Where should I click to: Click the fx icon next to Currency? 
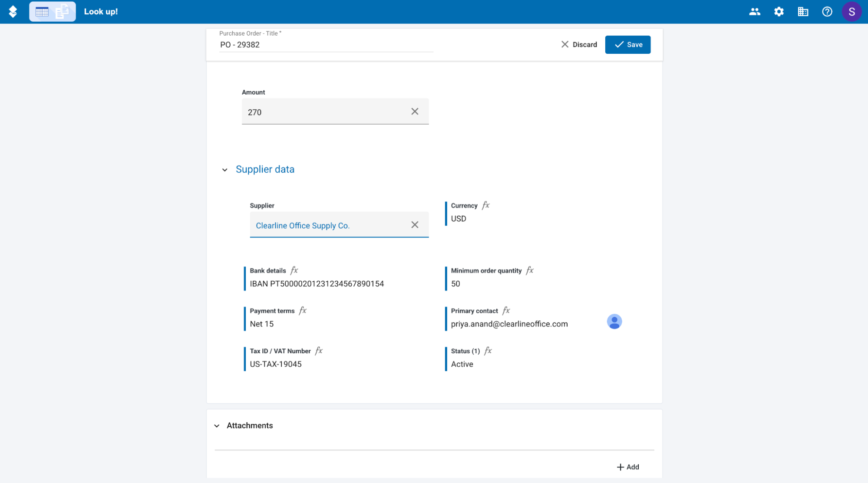click(486, 205)
